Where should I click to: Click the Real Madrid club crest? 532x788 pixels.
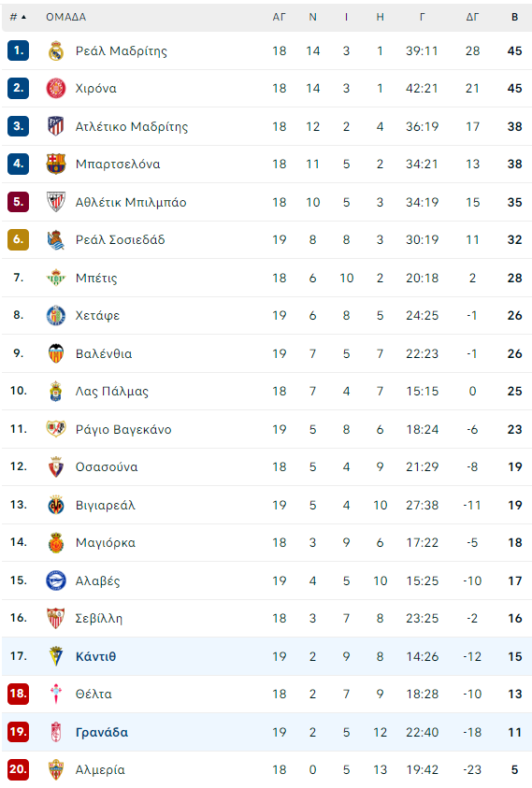tap(56, 50)
